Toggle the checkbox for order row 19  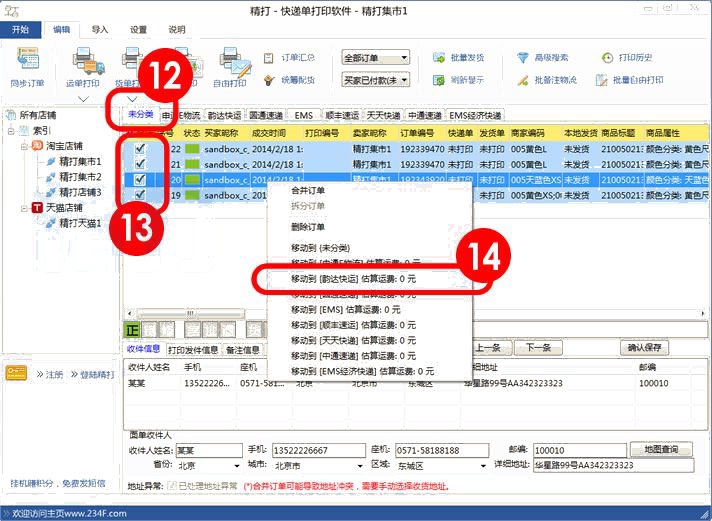point(140,195)
